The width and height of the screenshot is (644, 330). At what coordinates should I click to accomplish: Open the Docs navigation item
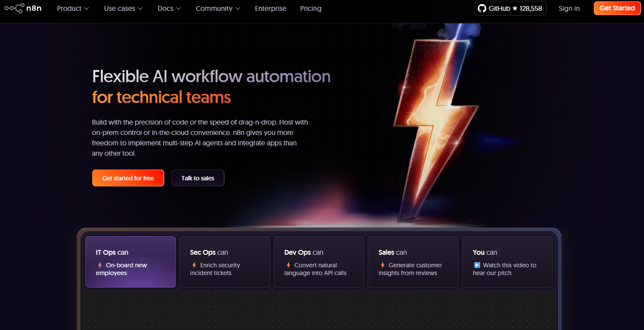coord(169,8)
